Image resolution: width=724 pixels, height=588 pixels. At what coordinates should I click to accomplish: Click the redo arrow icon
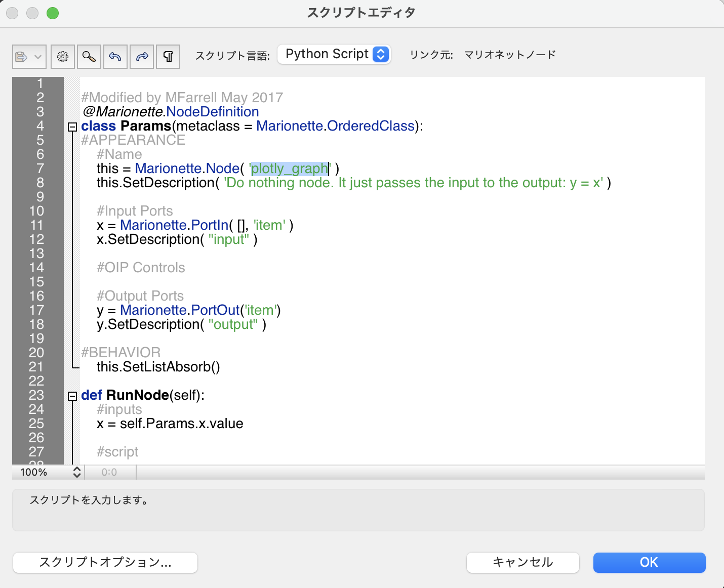point(142,57)
